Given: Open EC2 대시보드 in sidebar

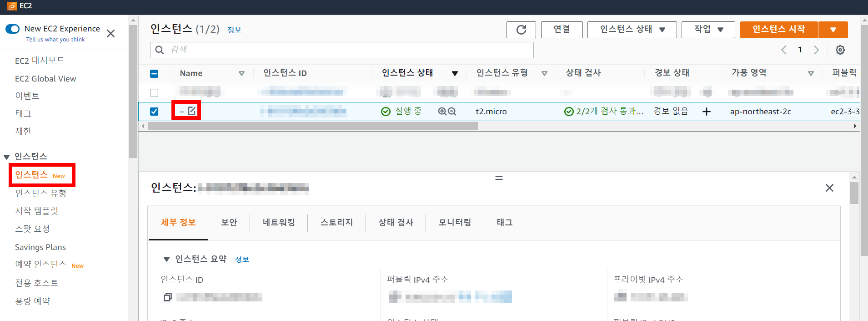Looking at the screenshot, I should click(x=40, y=61).
